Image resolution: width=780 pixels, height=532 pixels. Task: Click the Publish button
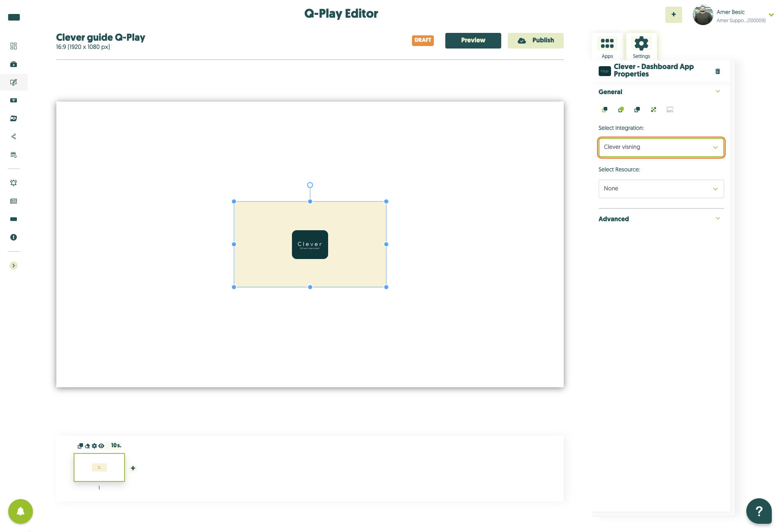[535, 40]
